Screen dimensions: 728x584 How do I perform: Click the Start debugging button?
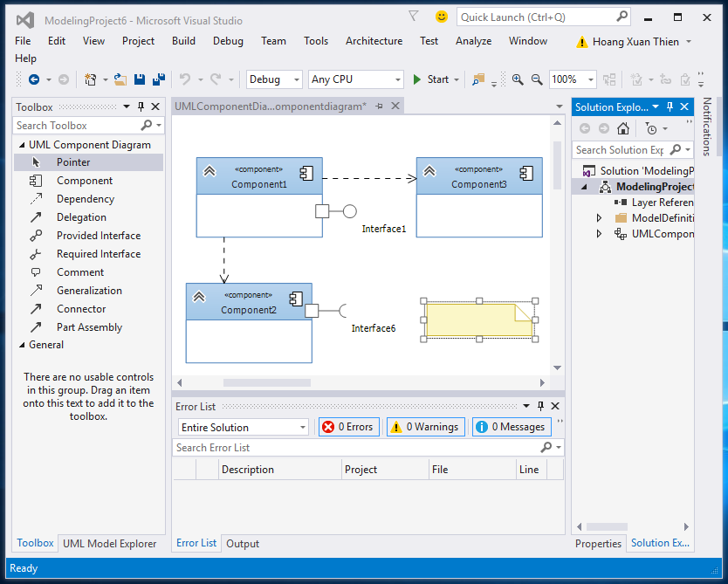pos(434,79)
